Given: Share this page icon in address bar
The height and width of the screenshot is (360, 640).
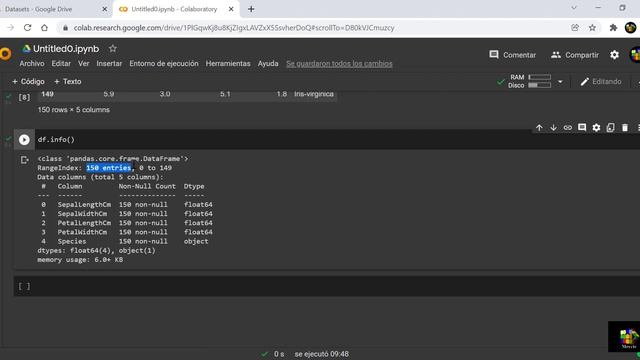Looking at the screenshot, I should tap(575, 28).
